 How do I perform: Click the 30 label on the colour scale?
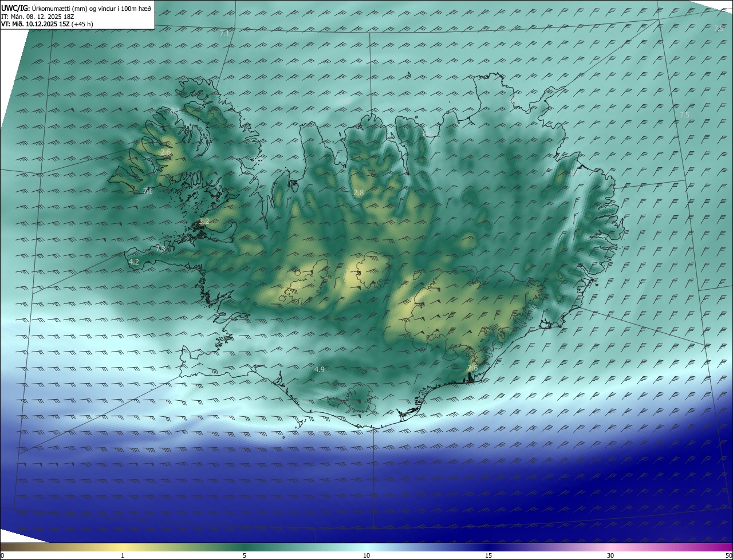[x=610, y=555]
